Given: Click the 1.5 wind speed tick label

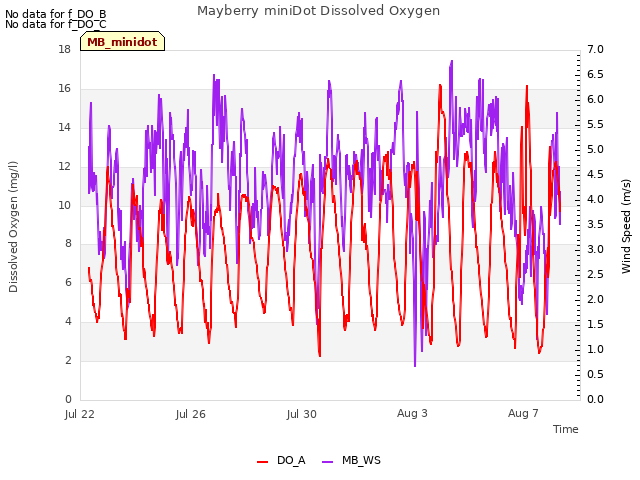Looking at the screenshot, I should (595, 324).
